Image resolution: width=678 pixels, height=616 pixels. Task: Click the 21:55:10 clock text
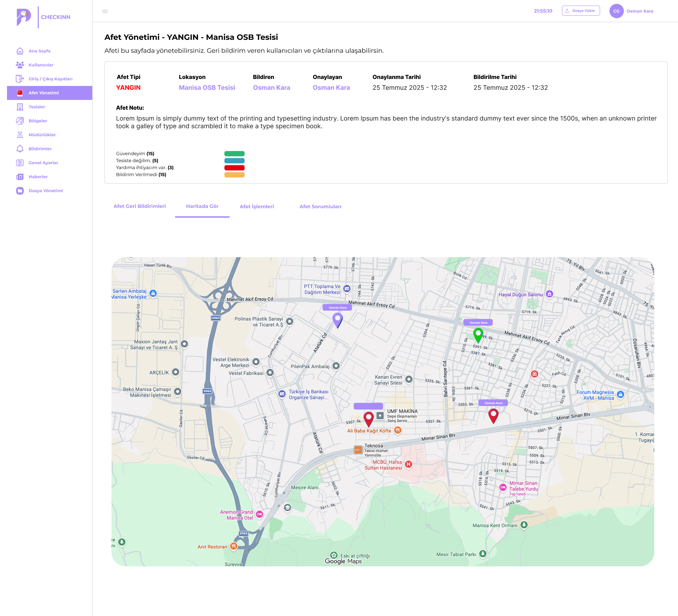[x=543, y=11]
